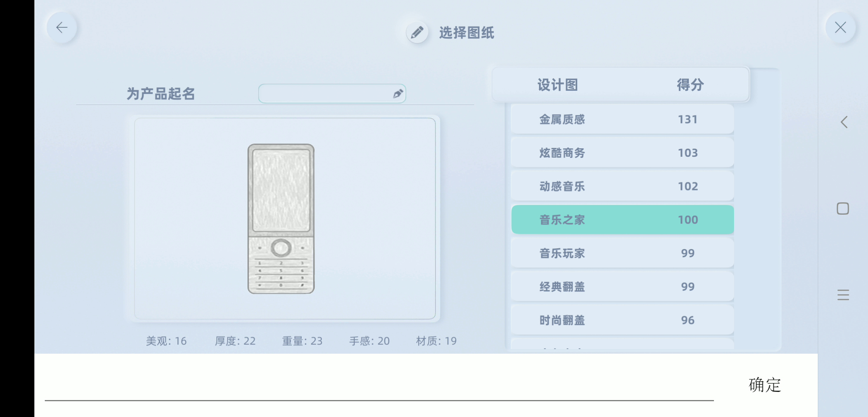
Task: Select the 时尚翻盖 blueprint
Action: tap(622, 320)
